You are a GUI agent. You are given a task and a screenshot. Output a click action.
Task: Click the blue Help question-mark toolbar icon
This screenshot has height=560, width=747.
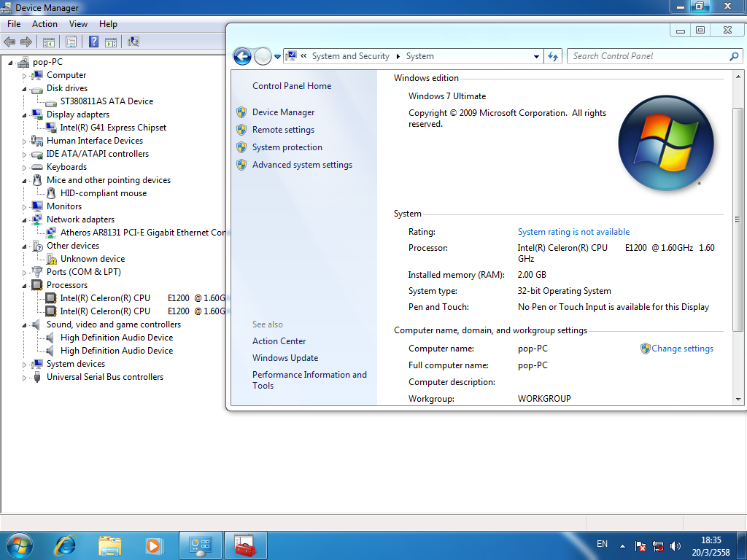tap(94, 42)
